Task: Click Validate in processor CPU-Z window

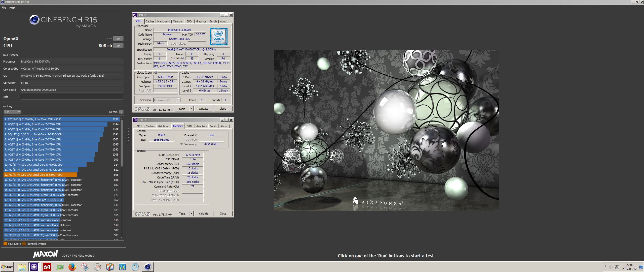Action: coord(203,109)
